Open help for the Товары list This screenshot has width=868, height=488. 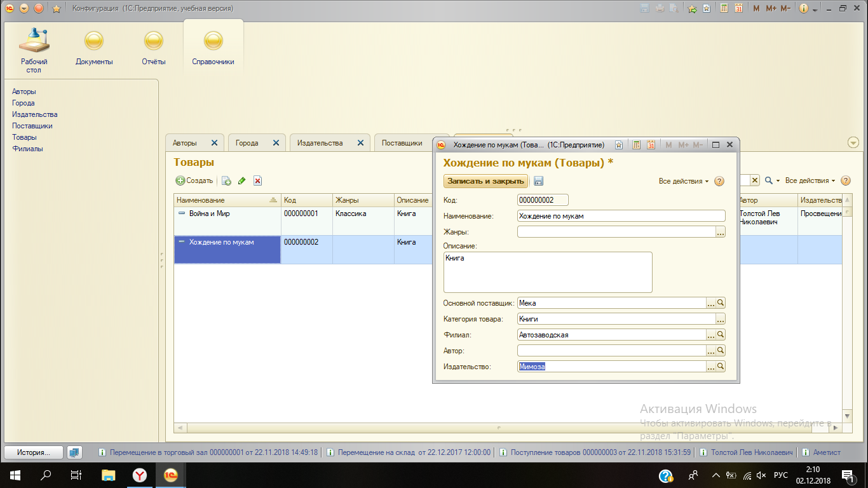[846, 181]
